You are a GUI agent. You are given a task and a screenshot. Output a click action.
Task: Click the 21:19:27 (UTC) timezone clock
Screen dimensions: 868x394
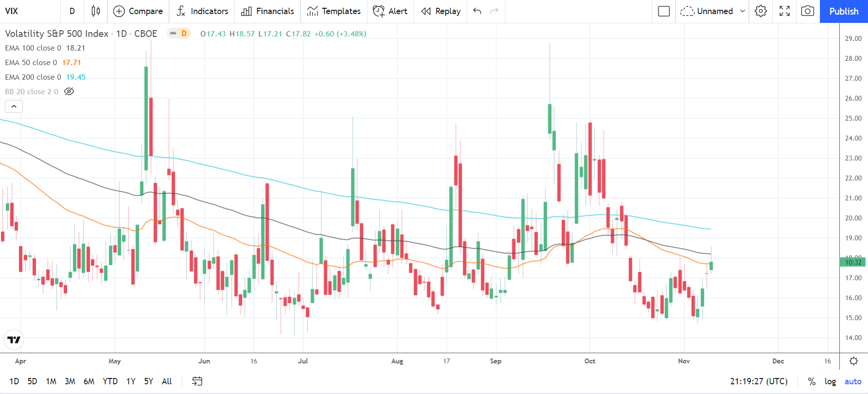(x=759, y=381)
